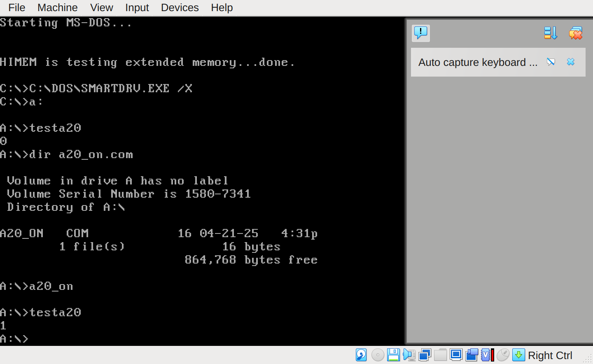Screen dimensions: 593x364
Task: Click the mouse integration status bar icon
Action: (503, 355)
